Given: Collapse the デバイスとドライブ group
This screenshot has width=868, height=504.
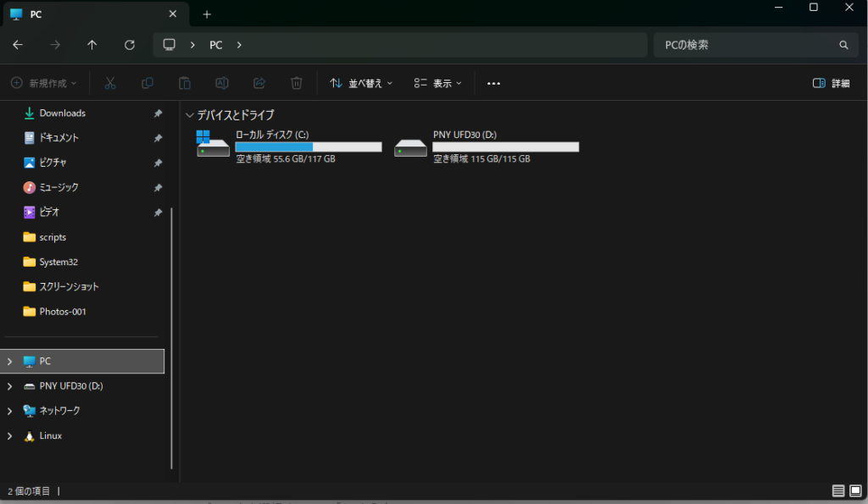Looking at the screenshot, I should pyautogui.click(x=188, y=115).
